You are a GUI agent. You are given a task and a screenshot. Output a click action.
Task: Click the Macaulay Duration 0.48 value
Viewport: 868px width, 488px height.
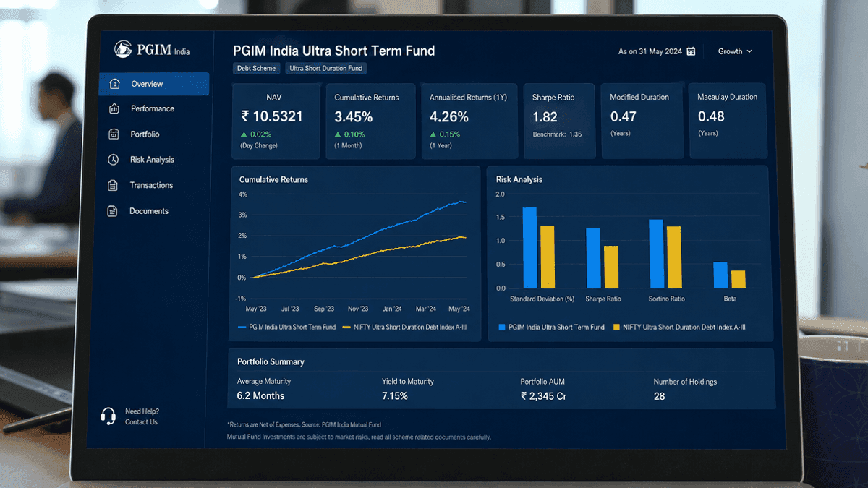coord(711,116)
